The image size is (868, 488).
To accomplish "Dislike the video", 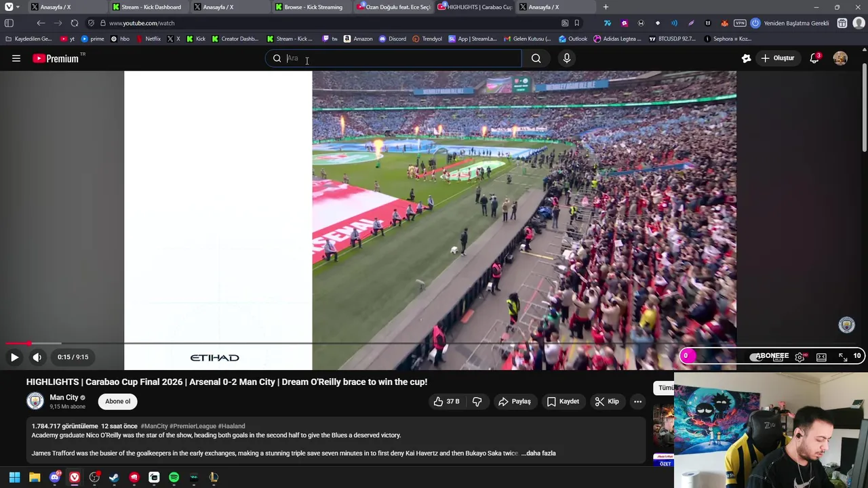I will [x=477, y=401].
